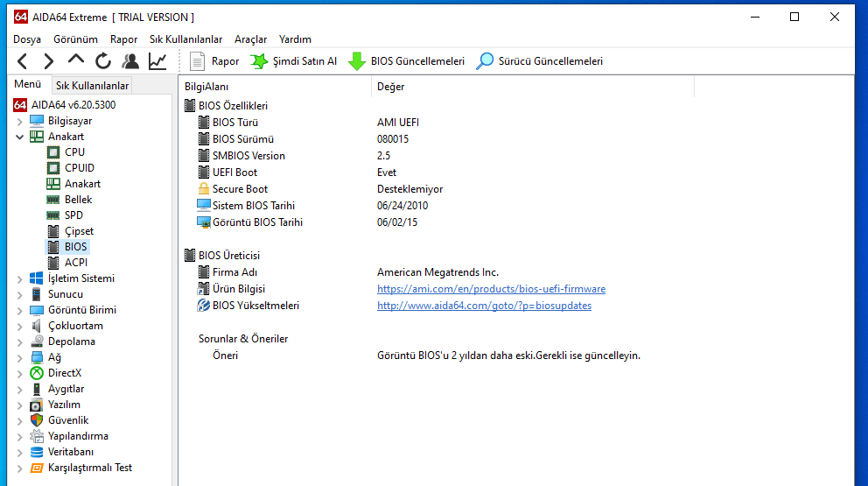This screenshot has width=868, height=486.
Task: Open the Araçlar menu
Action: [251, 39]
